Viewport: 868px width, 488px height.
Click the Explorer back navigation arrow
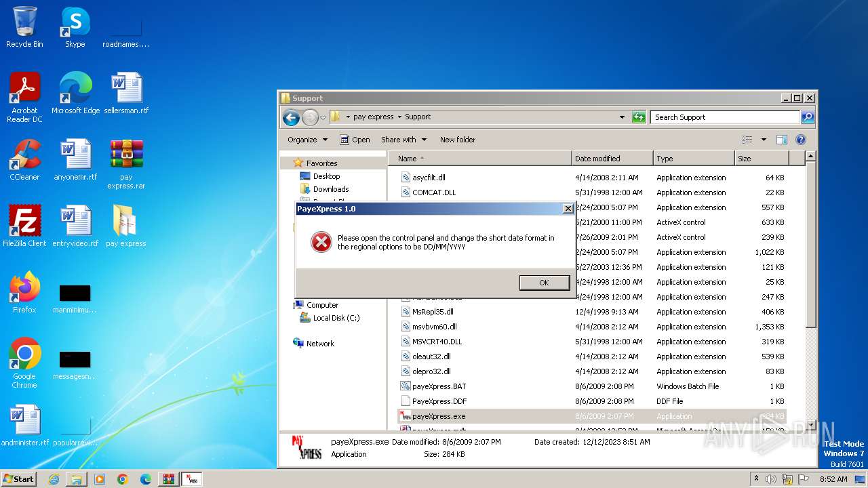[292, 117]
